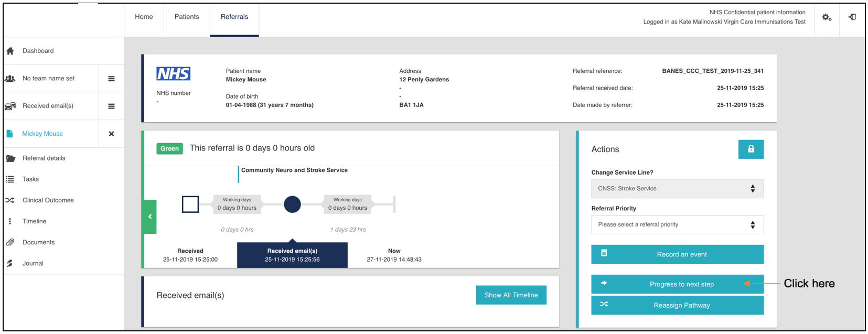Click the settings gears icon
The height and width of the screenshot is (334, 868).
point(827,17)
